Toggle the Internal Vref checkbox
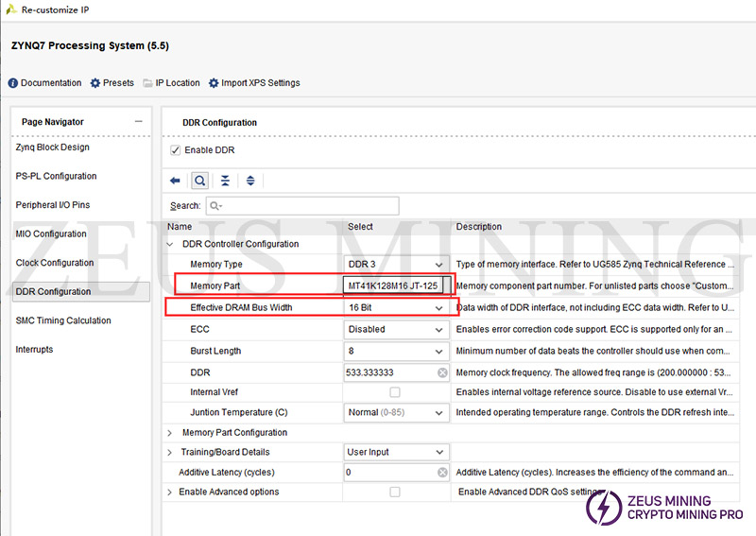 click(395, 392)
